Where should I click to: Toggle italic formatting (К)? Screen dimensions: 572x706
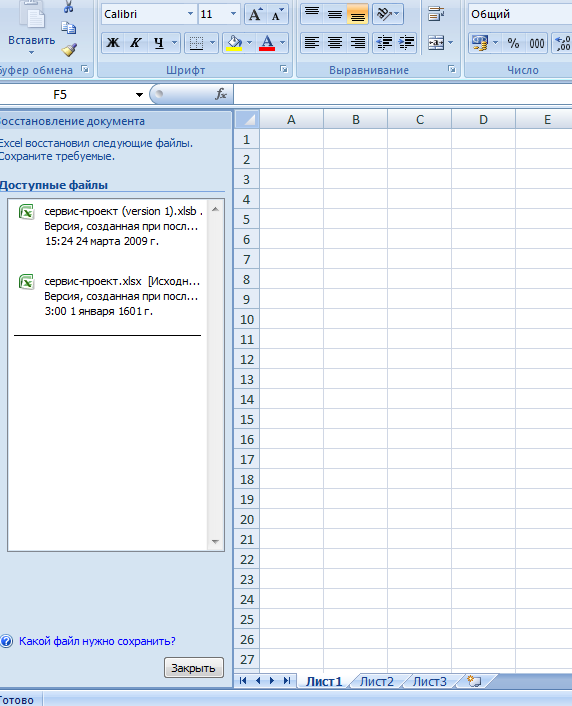tap(135, 43)
